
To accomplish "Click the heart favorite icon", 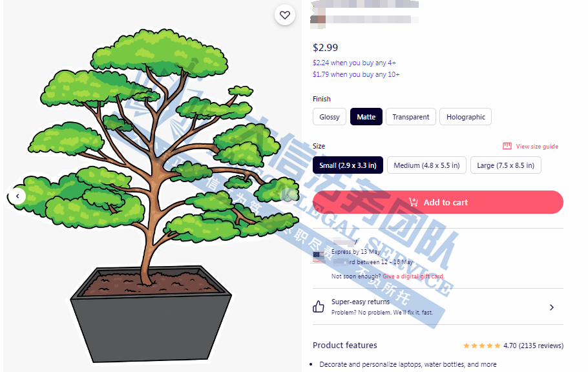I will coord(285,15).
